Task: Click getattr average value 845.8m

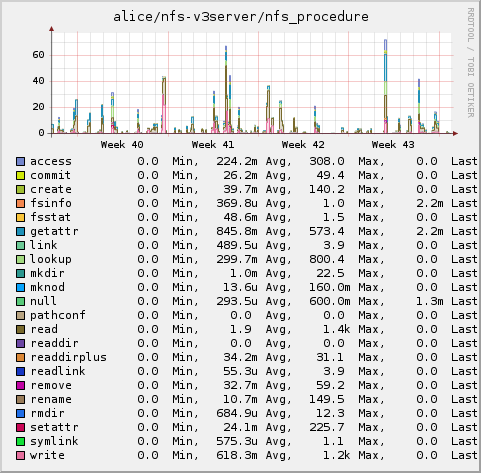Action: click(x=237, y=232)
